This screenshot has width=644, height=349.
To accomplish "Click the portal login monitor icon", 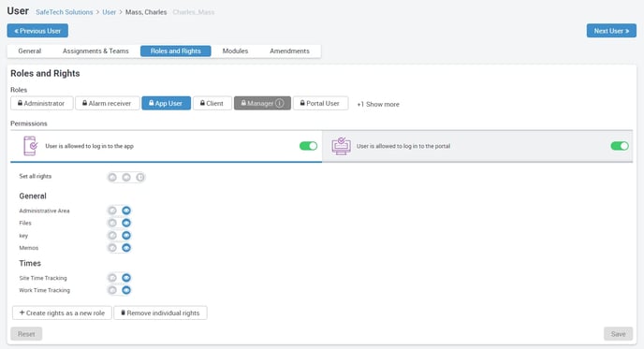I will tap(342, 146).
